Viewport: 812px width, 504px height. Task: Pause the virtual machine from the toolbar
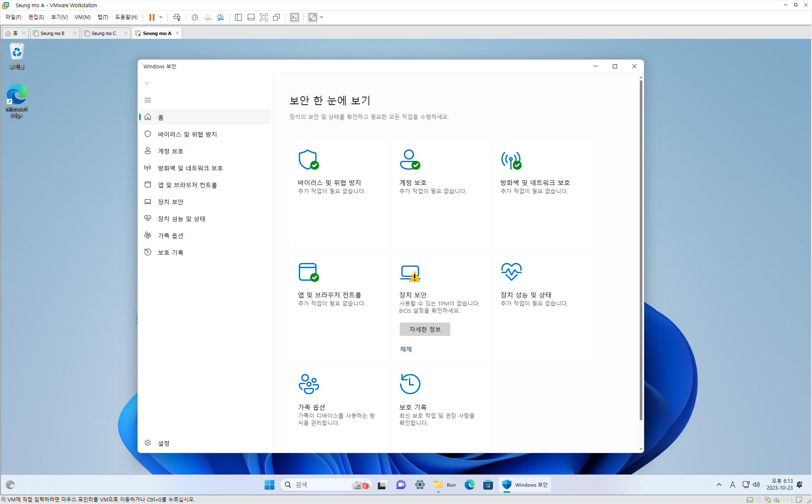[152, 17]
